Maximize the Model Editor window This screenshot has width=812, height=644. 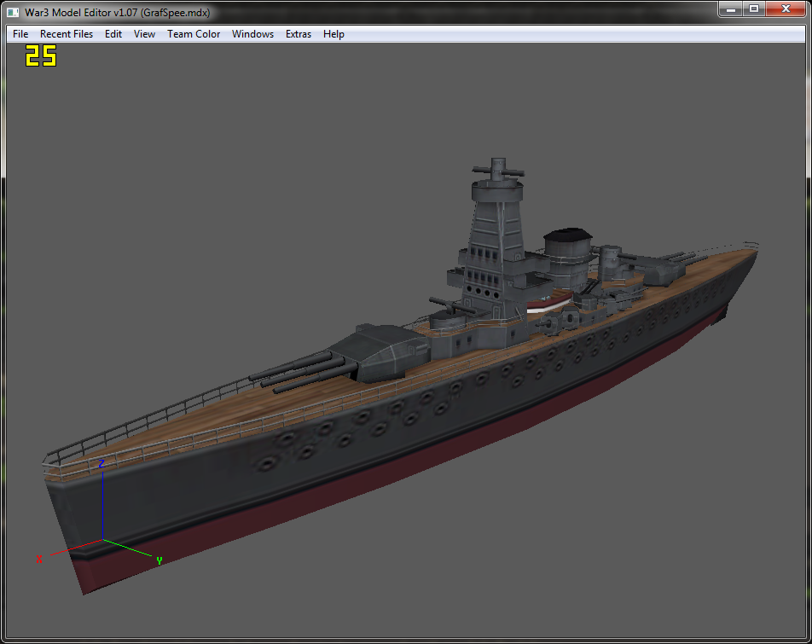pos(754,9)
